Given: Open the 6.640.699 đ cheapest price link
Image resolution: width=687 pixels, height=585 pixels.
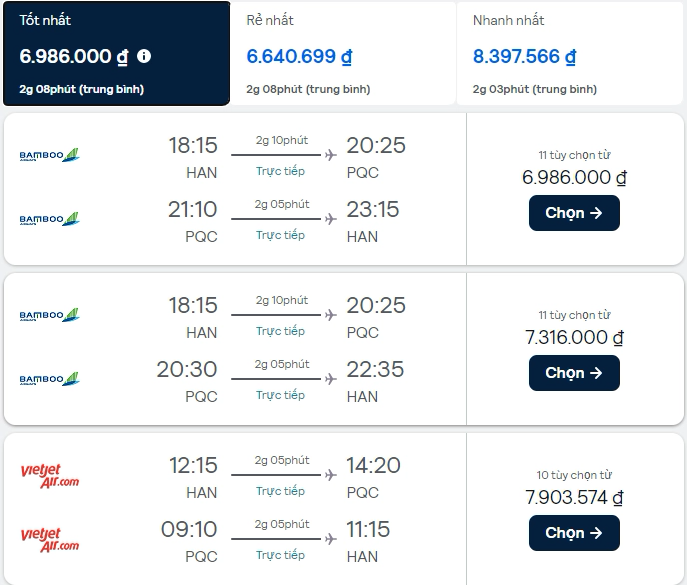Looking at the screenshot, I should (299, 57).
